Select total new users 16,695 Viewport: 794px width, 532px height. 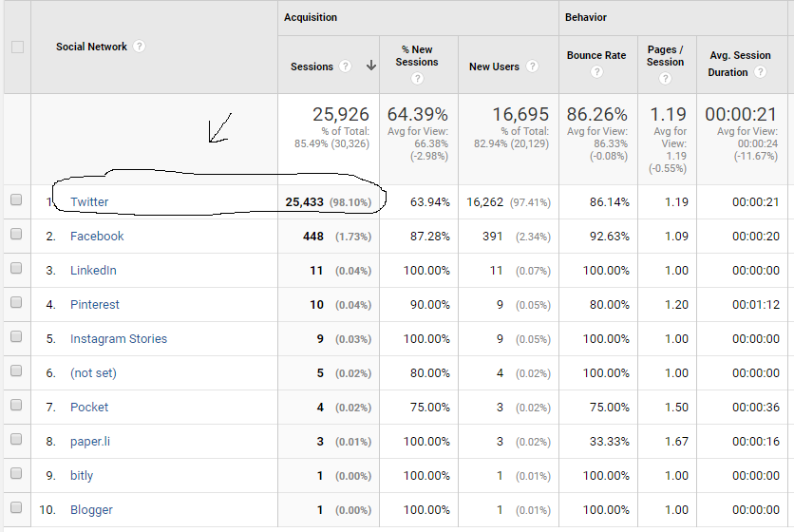pyautogui.click(x=520, y=115)
